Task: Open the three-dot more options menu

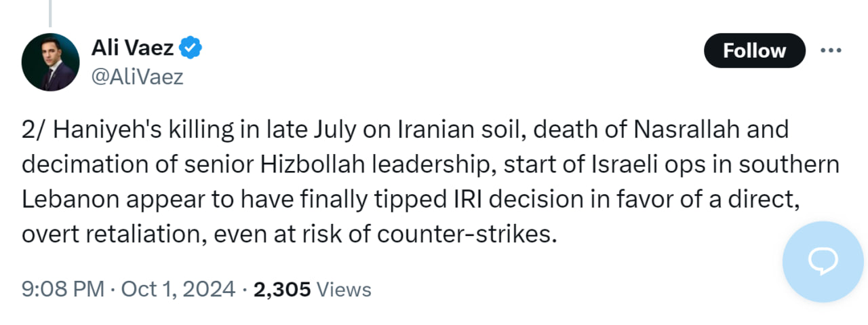Action: coord(831,50)
